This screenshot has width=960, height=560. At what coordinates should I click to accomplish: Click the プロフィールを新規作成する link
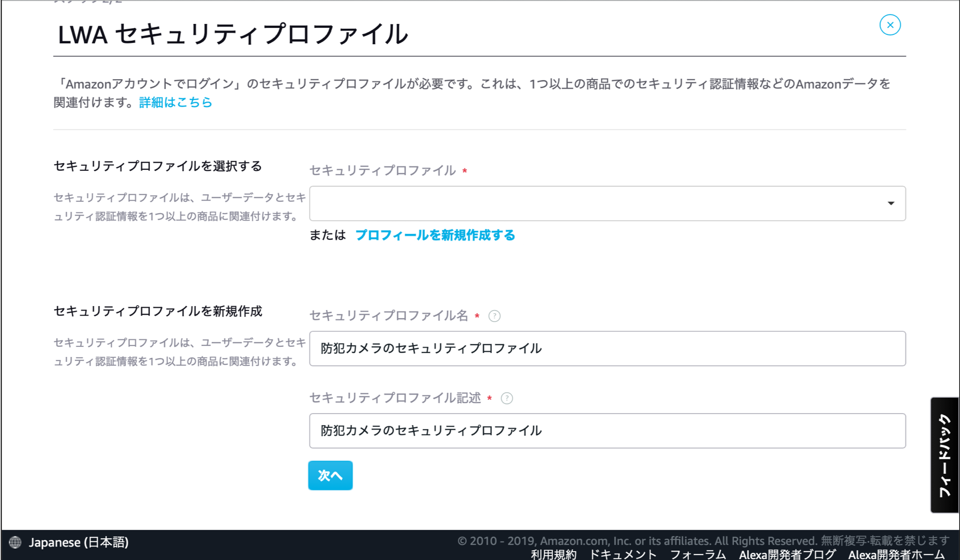click(x=435, y=235)
